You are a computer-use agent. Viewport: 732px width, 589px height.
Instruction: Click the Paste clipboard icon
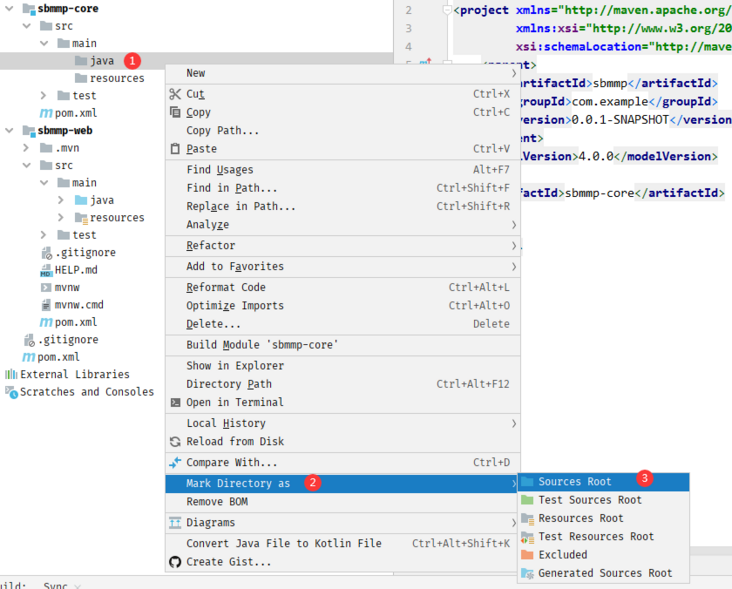tap(175, 149)
